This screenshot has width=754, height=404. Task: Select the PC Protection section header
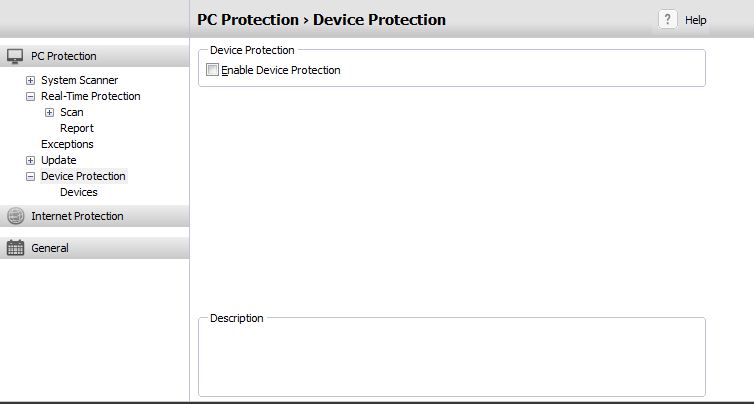pyautogui.click(x=64, y=56)
